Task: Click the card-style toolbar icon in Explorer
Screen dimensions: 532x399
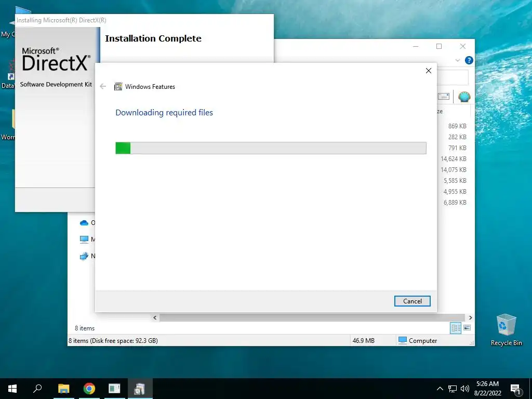Action: pos(444,97)
